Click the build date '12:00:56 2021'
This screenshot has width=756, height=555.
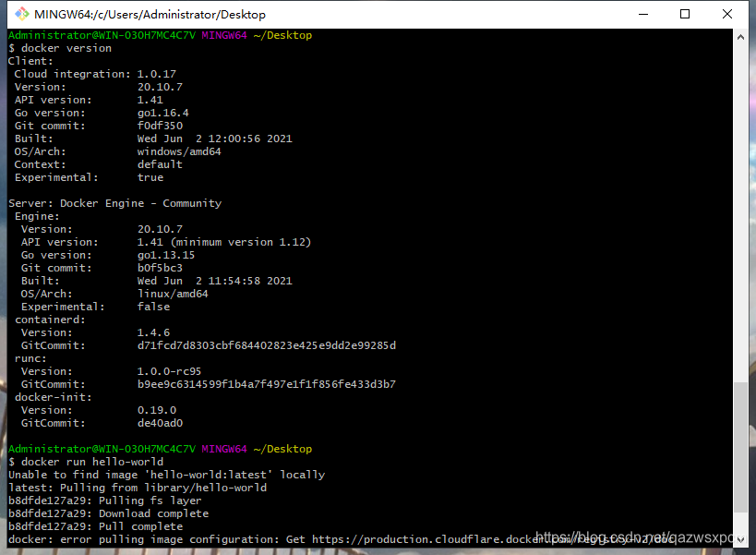click(250, 139)
